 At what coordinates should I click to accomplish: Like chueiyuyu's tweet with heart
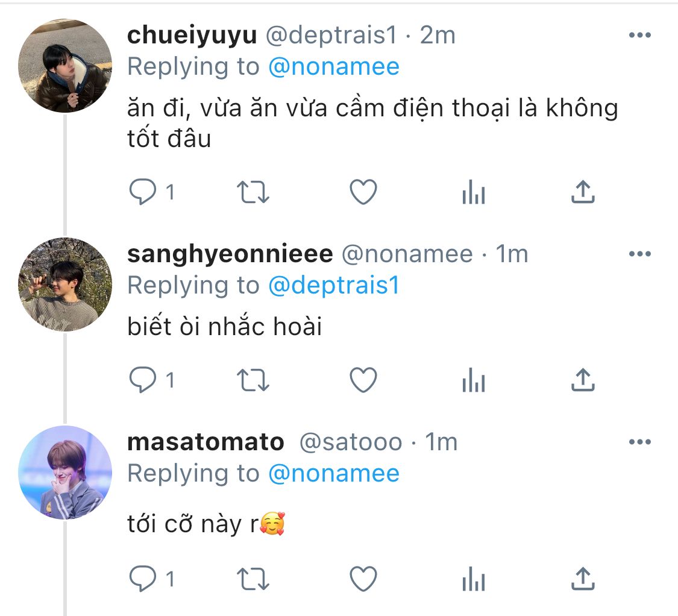click(x=363, y=193)
